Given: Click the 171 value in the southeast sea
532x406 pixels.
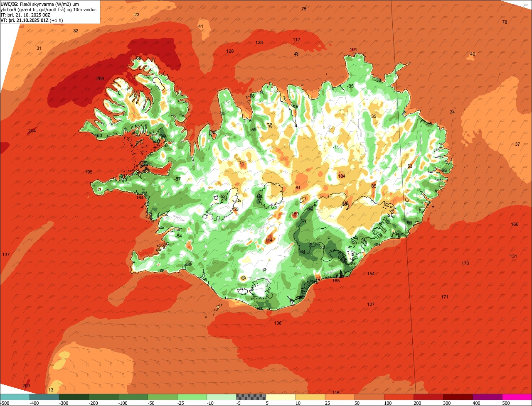Looking at the screenshot, I should click(445, 296).
